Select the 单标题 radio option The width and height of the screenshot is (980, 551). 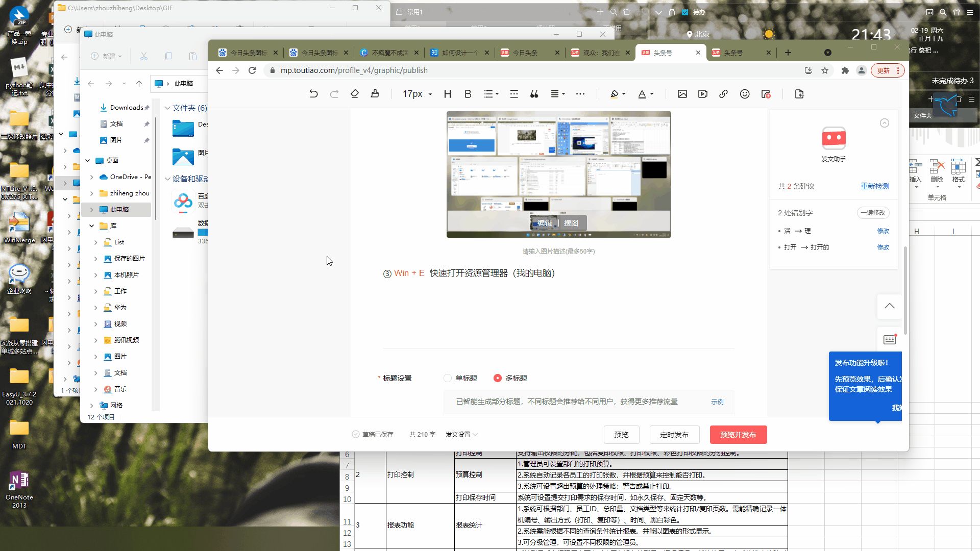(448, 378)
